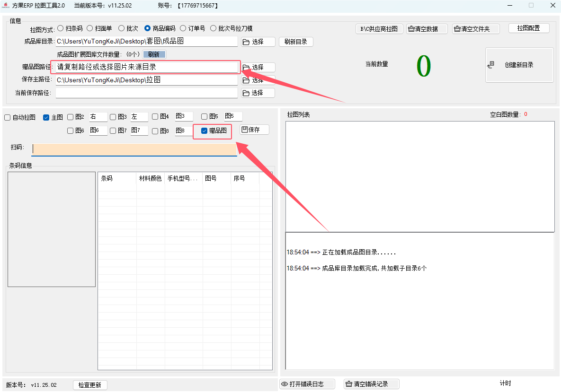Viewport: 561px width, 392px height.
Task: Click 选择 folder button for 当前保存路径
Action: (258, 93)
